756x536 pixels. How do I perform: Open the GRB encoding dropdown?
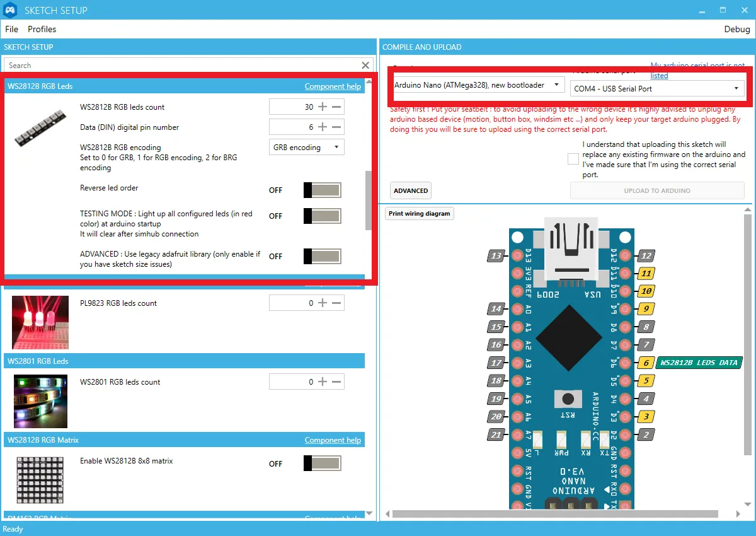[x=306, y=148]
